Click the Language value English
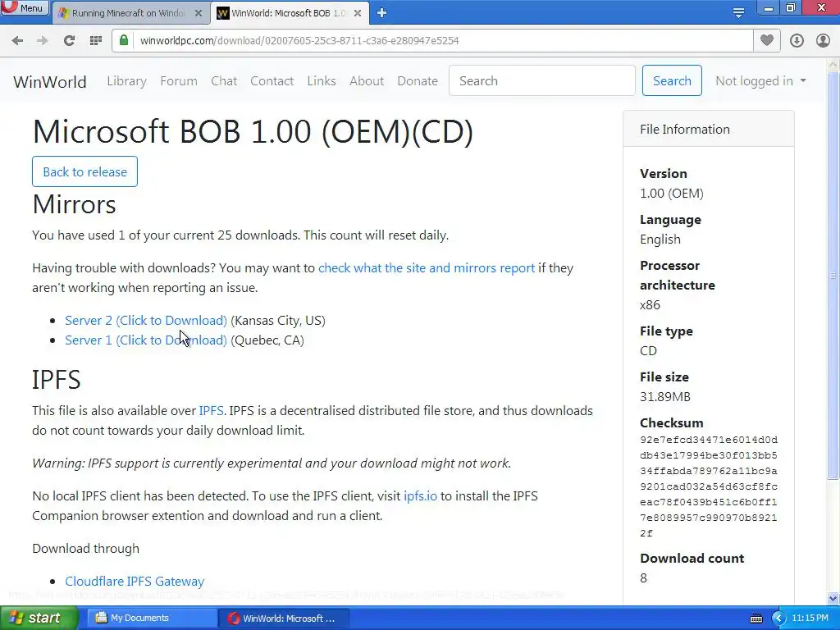Image resolution: width=840 pixels, height=630 pixels. click(660, 240)
